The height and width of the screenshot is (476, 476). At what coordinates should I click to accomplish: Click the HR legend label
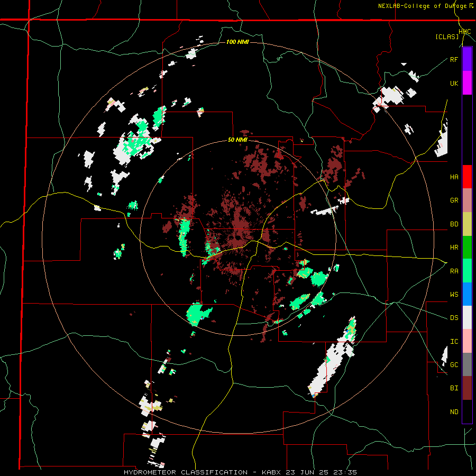[x=454, y=248]
